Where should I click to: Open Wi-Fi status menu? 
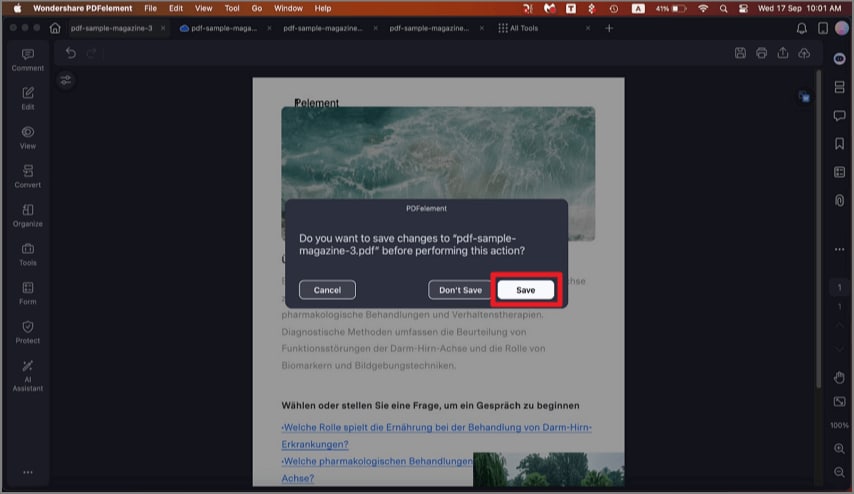tap(703, 8)
